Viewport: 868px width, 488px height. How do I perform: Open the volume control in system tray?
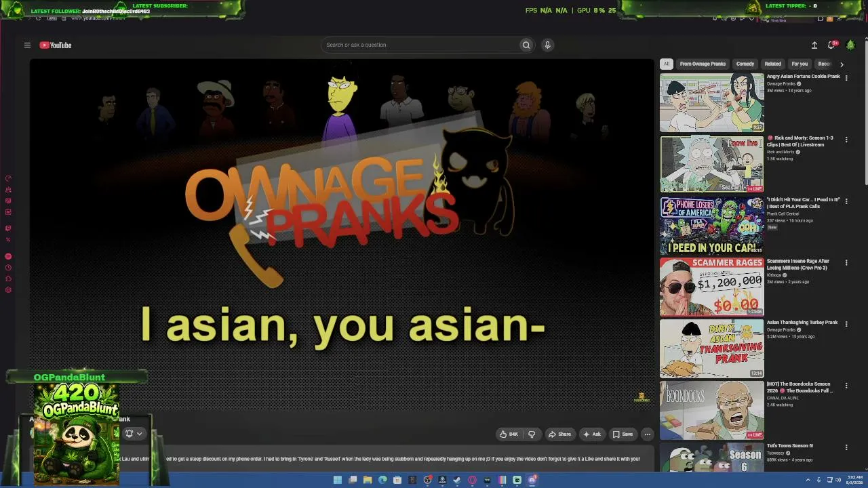point(837,480)
